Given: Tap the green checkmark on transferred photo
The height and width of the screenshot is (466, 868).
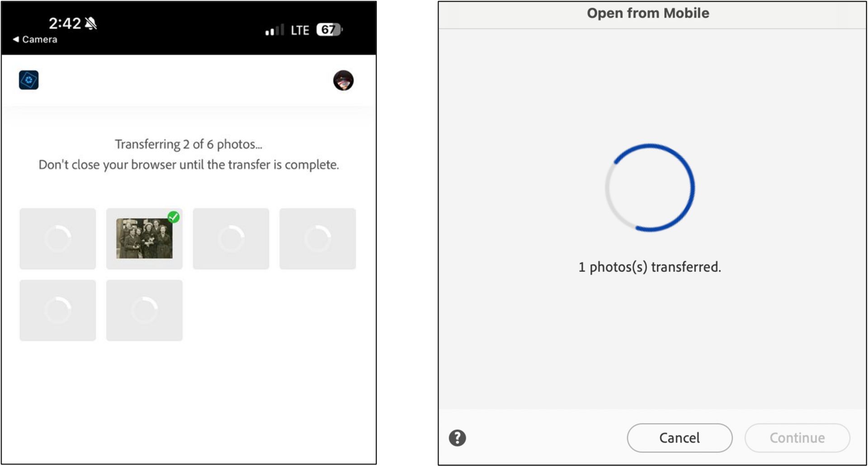Looking at the screenshot, I should pos(174,217).
